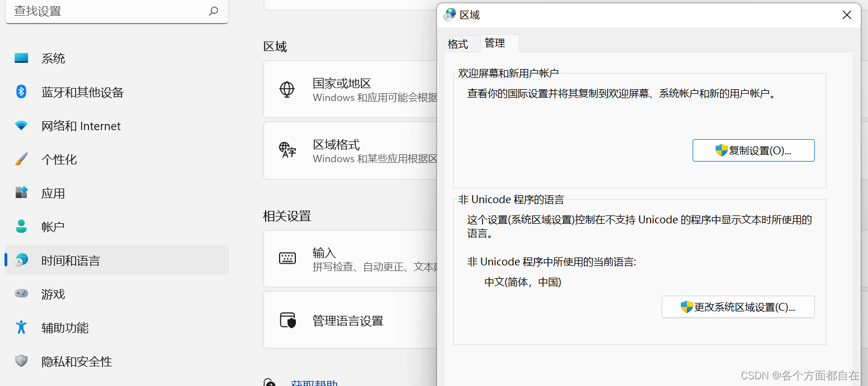Image resolution: width=868 pixels, height=386 pixels.
Task: Click the globe icon in 区域 dialog title
Action: click(x=449, y=15)
